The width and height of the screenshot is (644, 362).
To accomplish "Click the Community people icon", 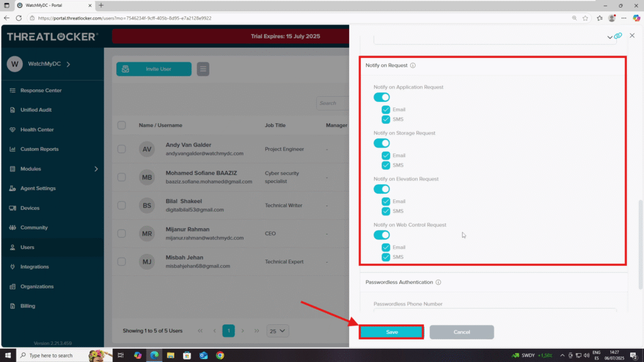I will pyautogui.click(x=13, y=228).
